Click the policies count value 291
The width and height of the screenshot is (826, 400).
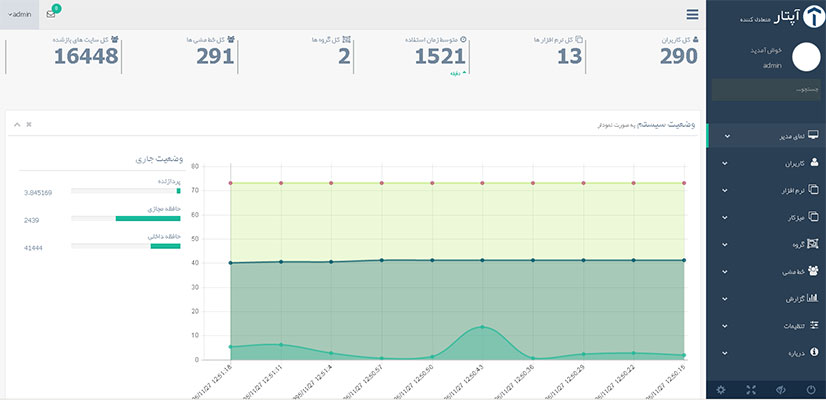(x=215, y=56)
